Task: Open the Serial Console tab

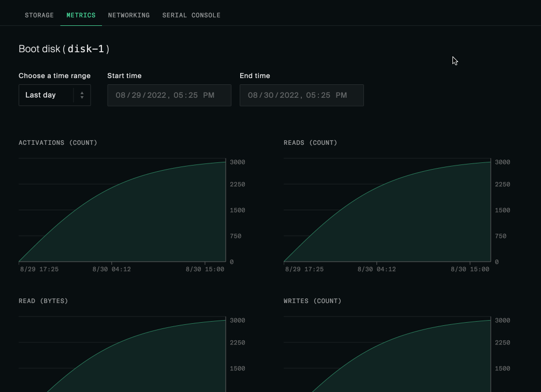Action: tap(192, 15)
